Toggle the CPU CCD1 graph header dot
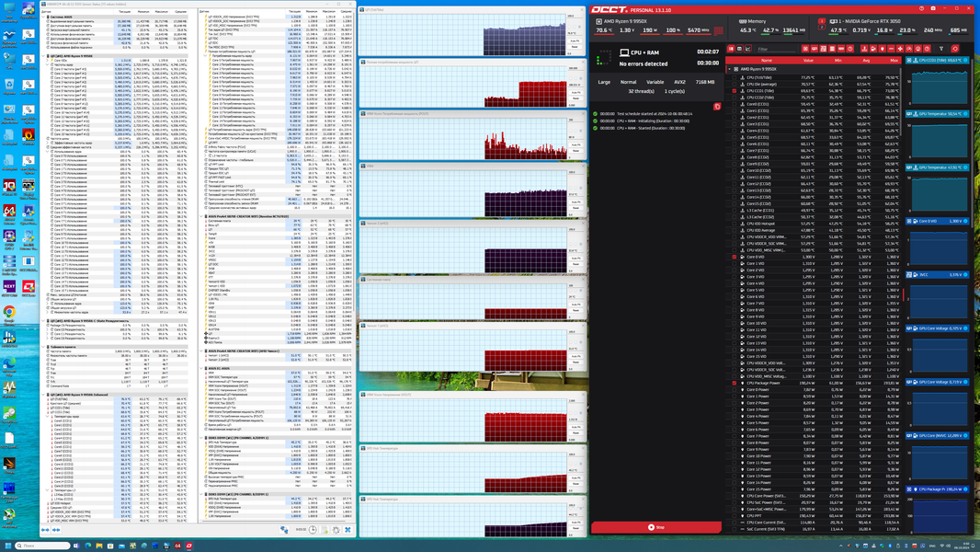980x552 pixels. tap(965, 60)
